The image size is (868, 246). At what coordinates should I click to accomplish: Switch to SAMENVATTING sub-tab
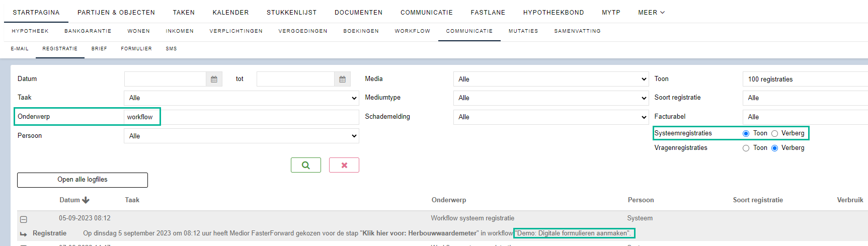(x=578, y=31)
